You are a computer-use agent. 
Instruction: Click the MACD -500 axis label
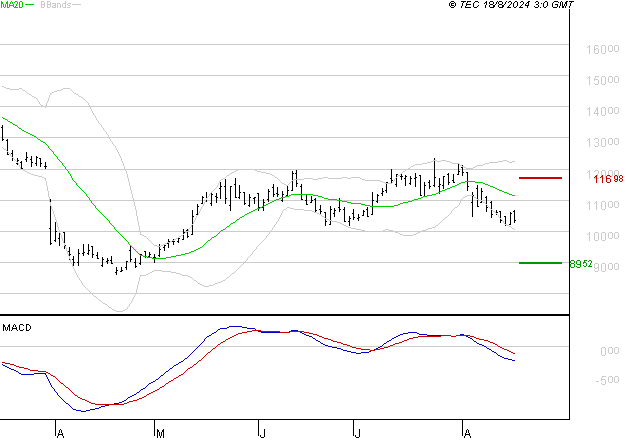[607, 380]
